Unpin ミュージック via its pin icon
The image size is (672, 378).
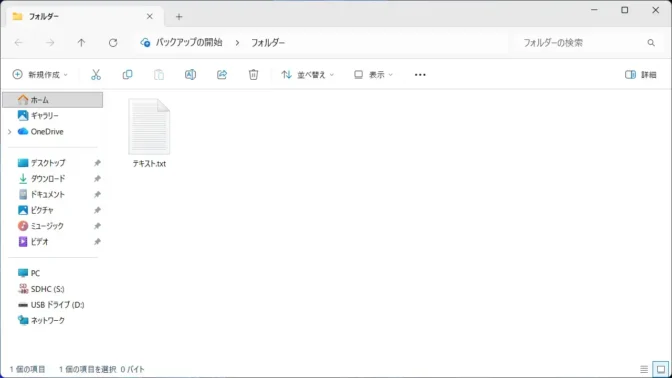tap(97, 226)
